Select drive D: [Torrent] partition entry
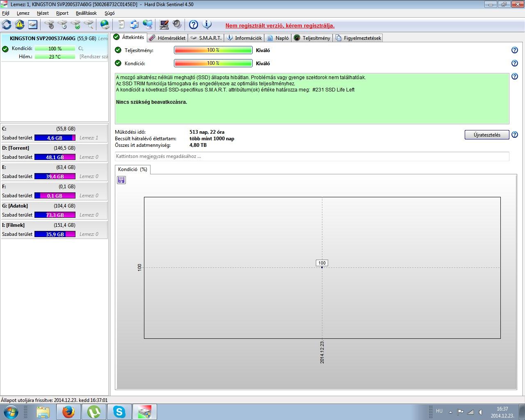The height and width of the screenshot is (420, 525). pos(54,153)
